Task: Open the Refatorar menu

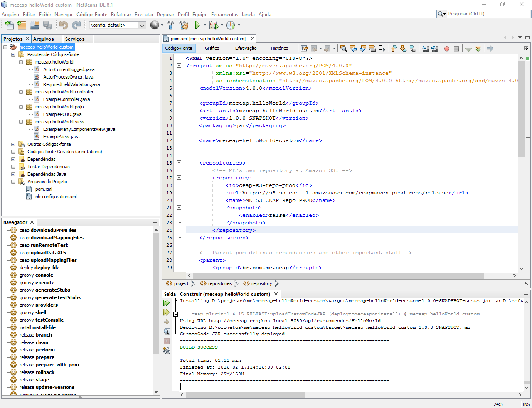Action: [121, 15]
